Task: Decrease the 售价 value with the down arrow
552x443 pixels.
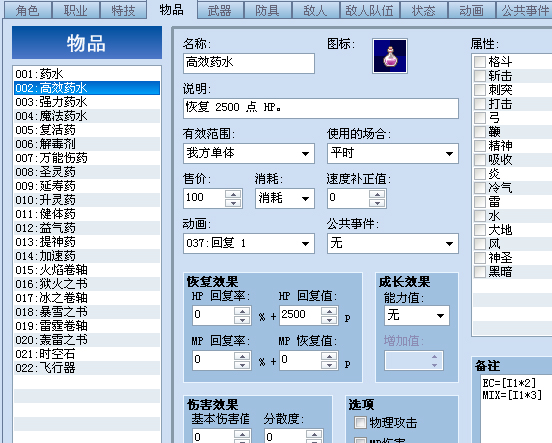Action: [x=233, y=203]
